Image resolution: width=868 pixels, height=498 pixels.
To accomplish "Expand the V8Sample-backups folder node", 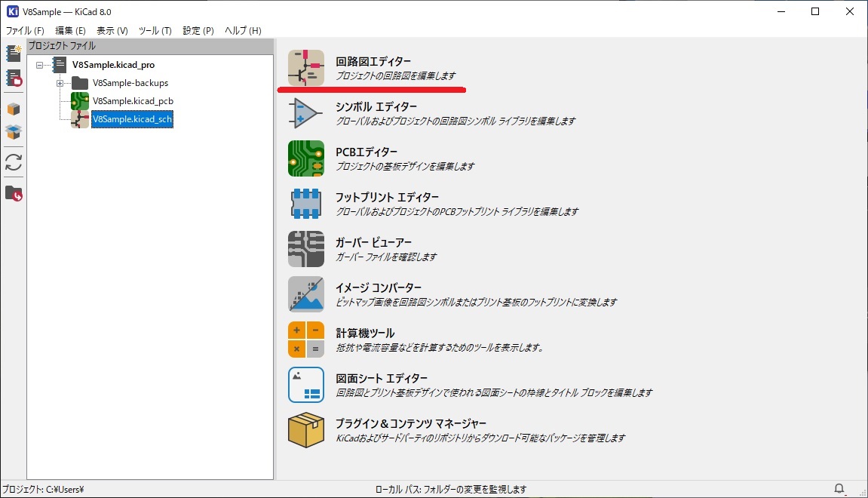I will 60,83.
